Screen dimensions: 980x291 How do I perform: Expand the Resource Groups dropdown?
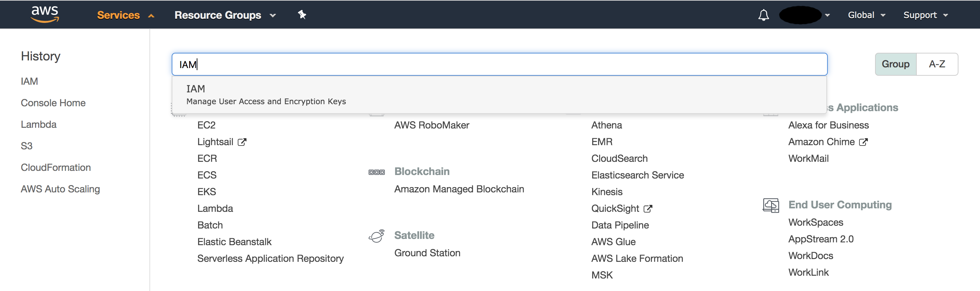coord(224,15)
